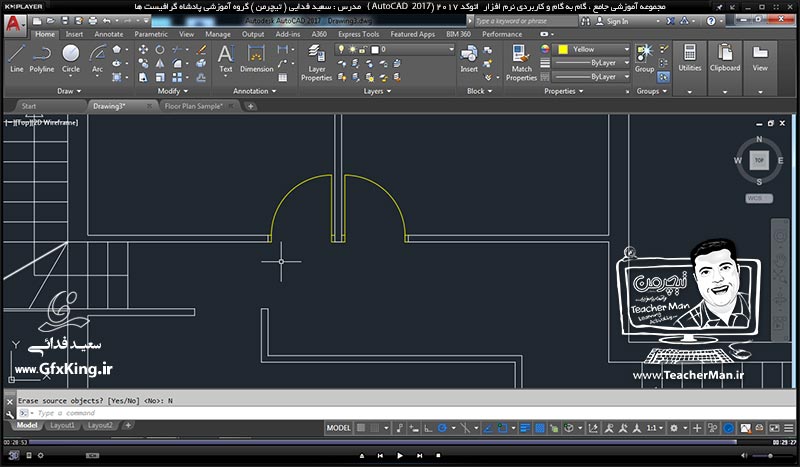The width and height of the screenshot is (800, 467).
Task: Select the Circle tool
Action: pos(70,59)
